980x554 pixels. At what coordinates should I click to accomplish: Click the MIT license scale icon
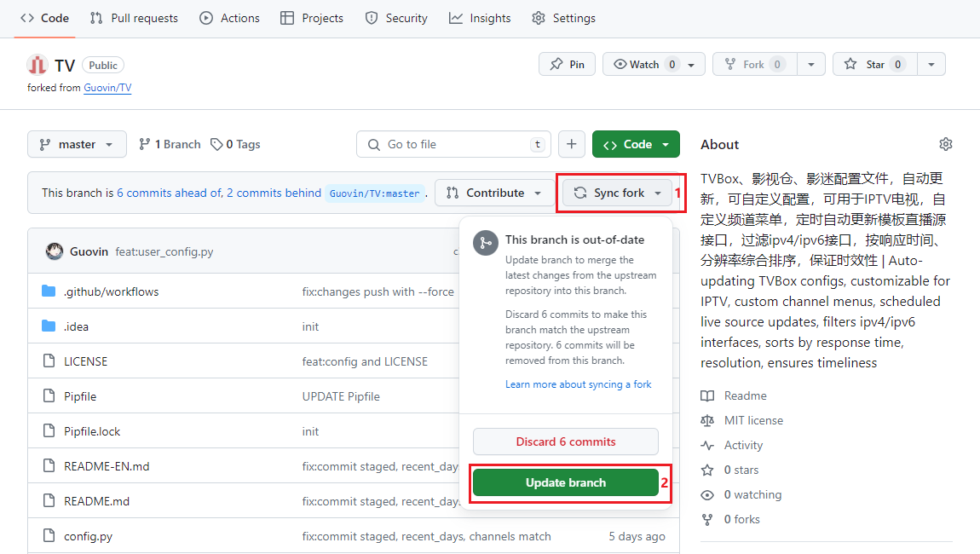tap(707, 421)
